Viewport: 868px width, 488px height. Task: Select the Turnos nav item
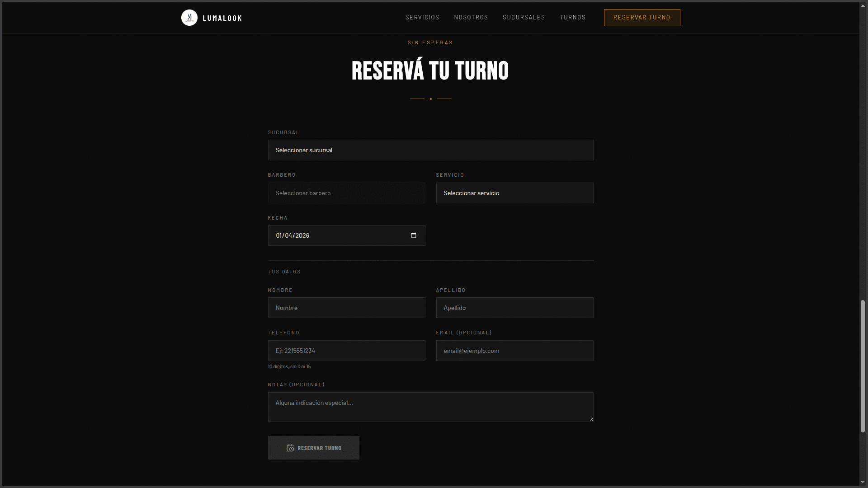(x=573, y=17)
